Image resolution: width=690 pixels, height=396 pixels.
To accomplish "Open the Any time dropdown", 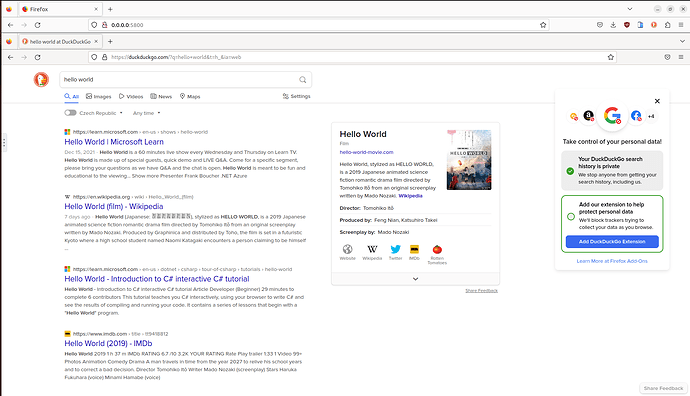I will (147, 113).
